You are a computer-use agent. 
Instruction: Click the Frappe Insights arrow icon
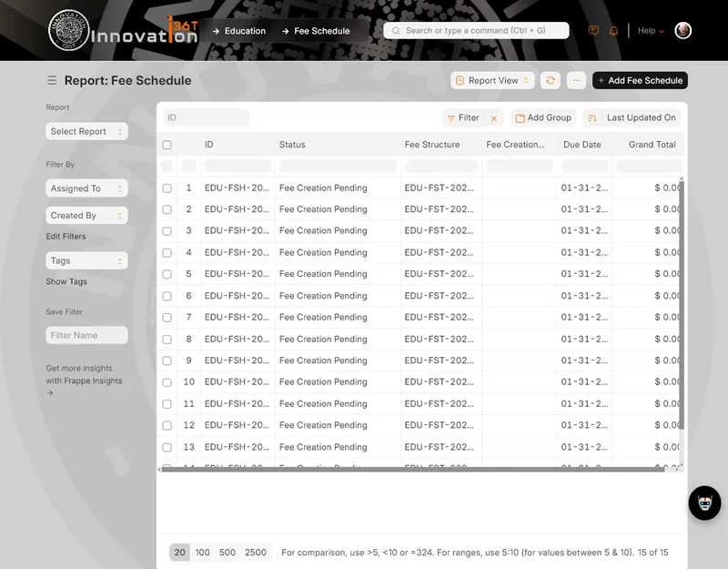pyautogui.click(x=50, y=393)
